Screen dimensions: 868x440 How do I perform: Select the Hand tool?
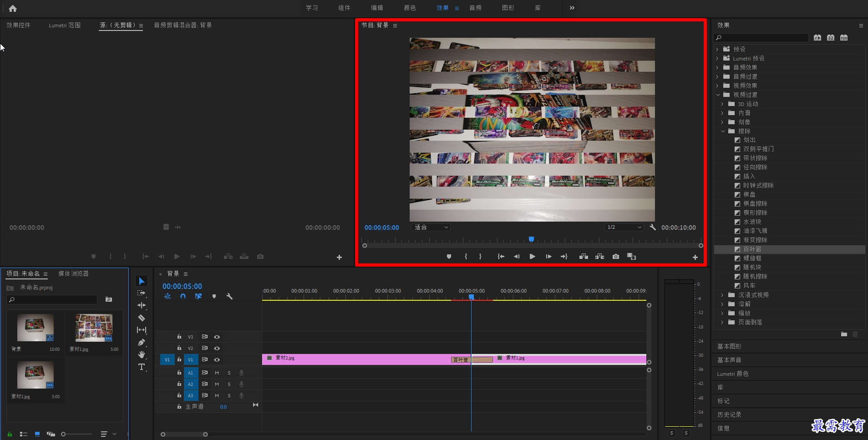coord(142,354)
